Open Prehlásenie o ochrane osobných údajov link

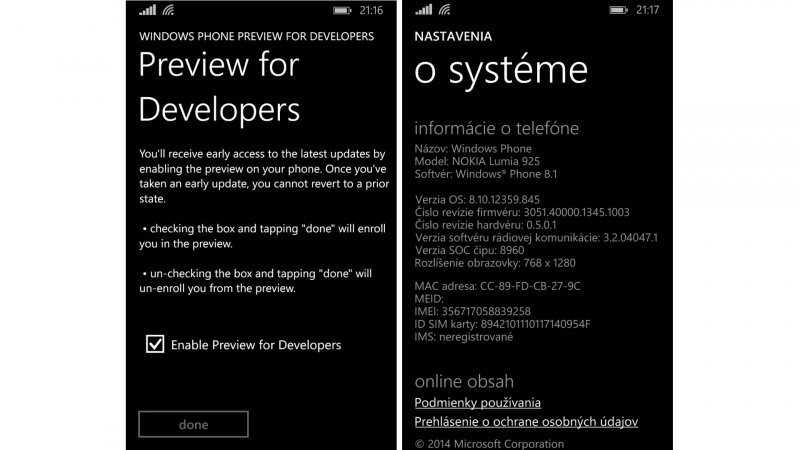[526, 422]
